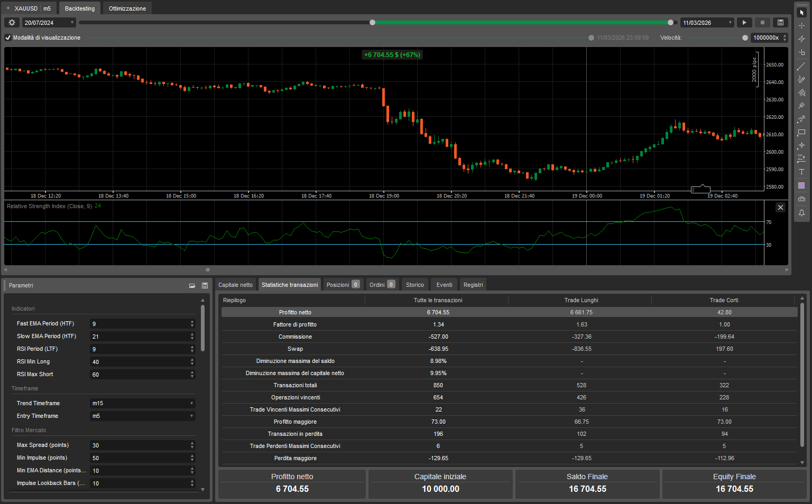Start the backtest with play button

744,23
